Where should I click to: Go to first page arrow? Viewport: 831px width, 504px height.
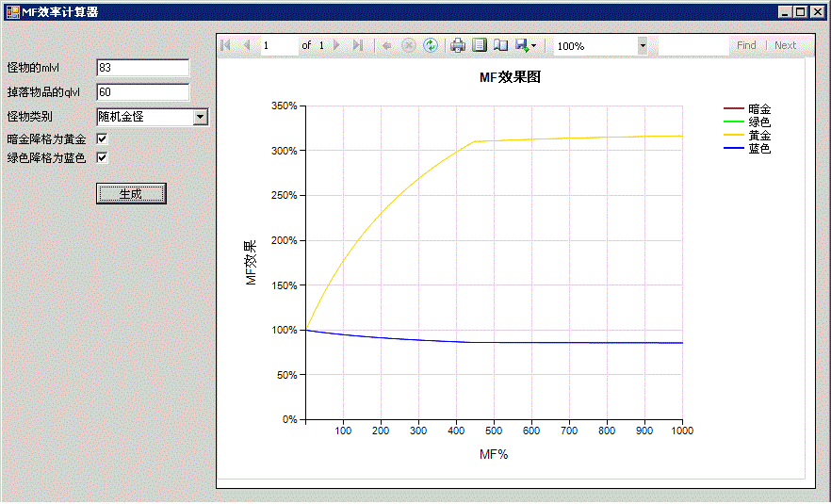(x=226, y=45)
